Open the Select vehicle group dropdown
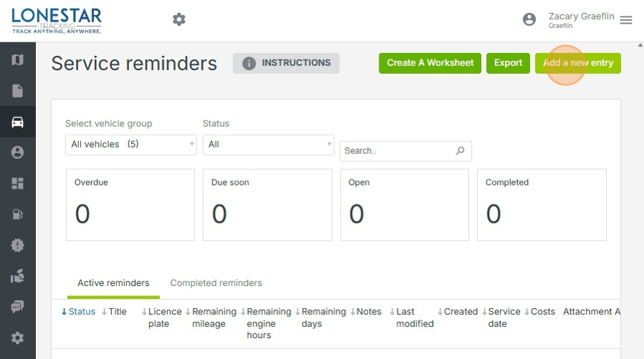The image size is (644, 359). [131, 145]
